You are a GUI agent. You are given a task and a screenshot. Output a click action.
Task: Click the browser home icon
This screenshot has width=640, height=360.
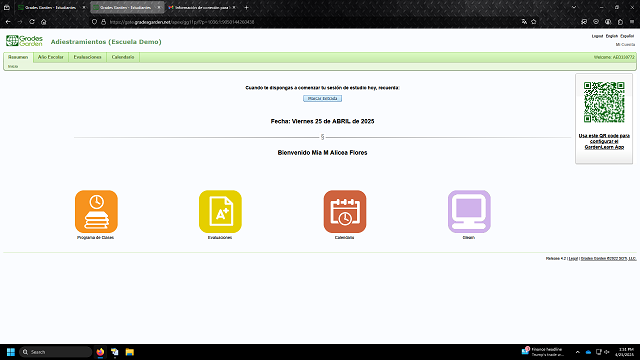click(44, 22)
